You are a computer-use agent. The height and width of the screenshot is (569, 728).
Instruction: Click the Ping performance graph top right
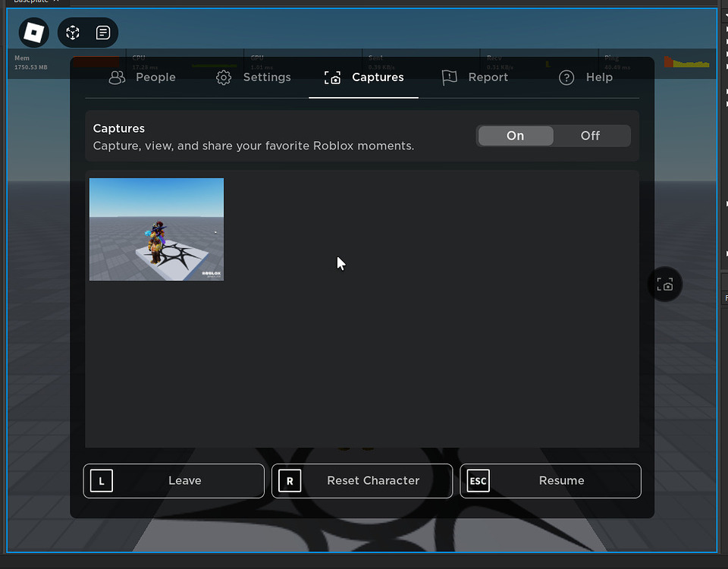click(x=687, y=62)
